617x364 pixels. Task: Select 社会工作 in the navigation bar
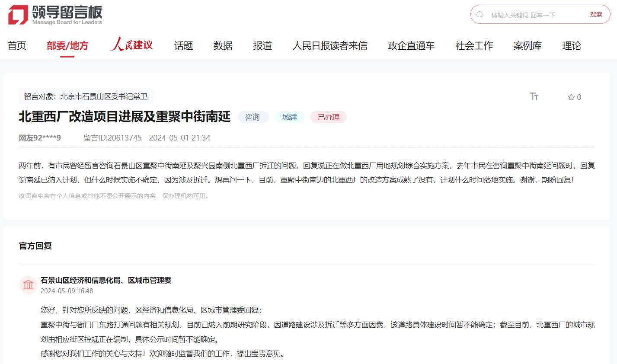pos(474,46)
